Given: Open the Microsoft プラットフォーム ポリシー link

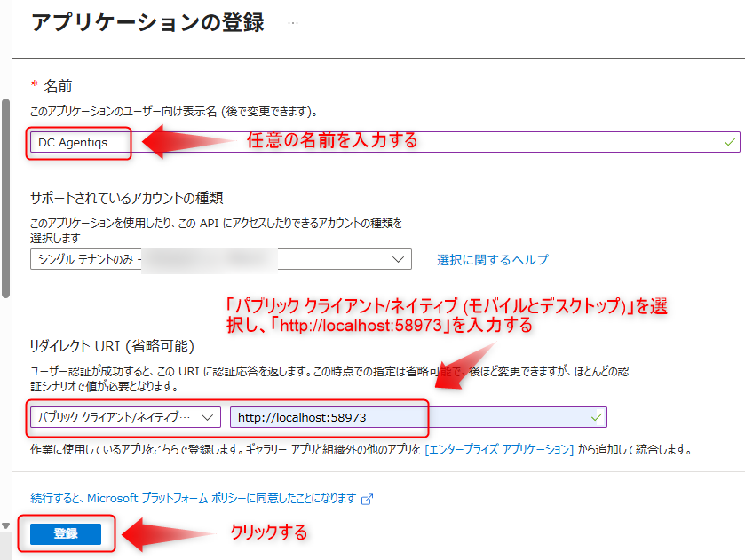Looking at the screenshot, I should click(193, 498).
